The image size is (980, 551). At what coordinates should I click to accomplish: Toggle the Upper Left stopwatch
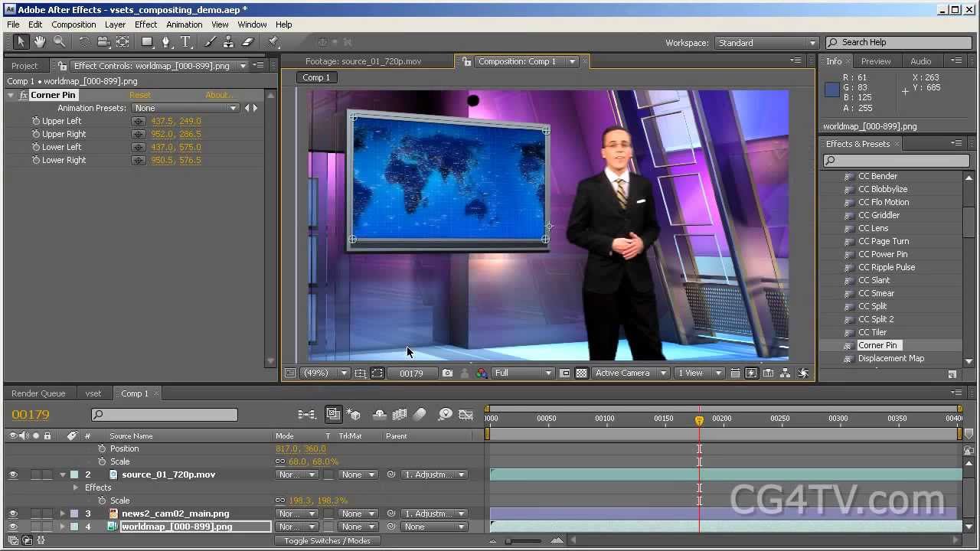pos(35,121)
